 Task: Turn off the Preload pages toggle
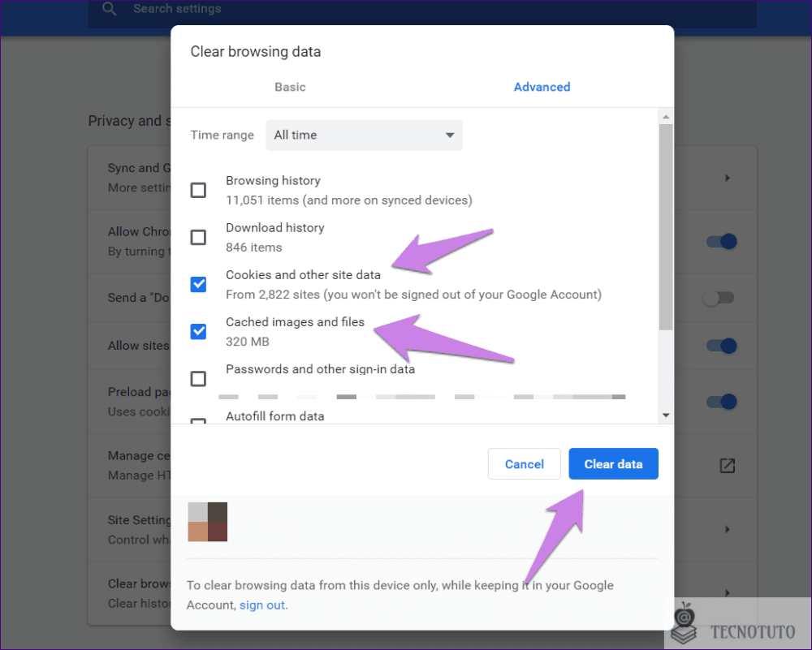[x=721, y=402]
